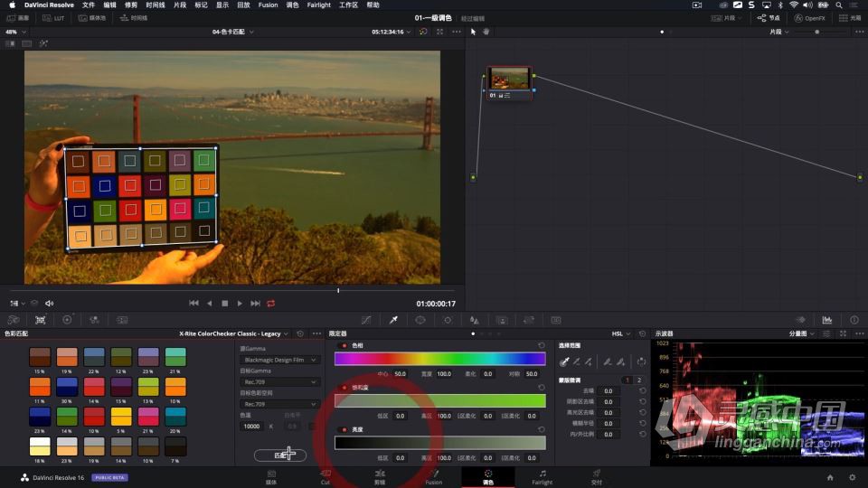Viewport: 868px width, 488px height.
Task: Open the source gamma Blackmagic Design Film dropdown
Action: pyautogui.click(x=279, y=361)
